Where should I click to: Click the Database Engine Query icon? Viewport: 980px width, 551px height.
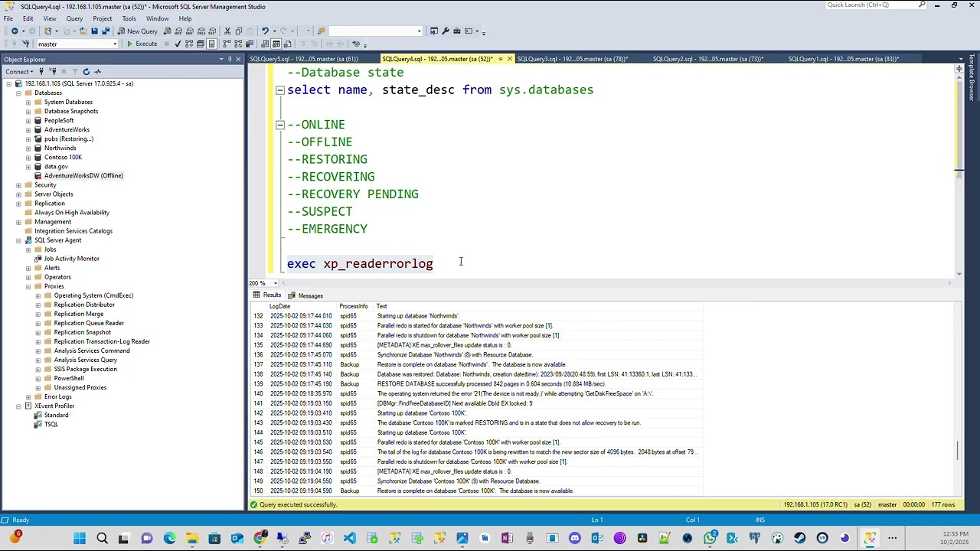(167, 31)
